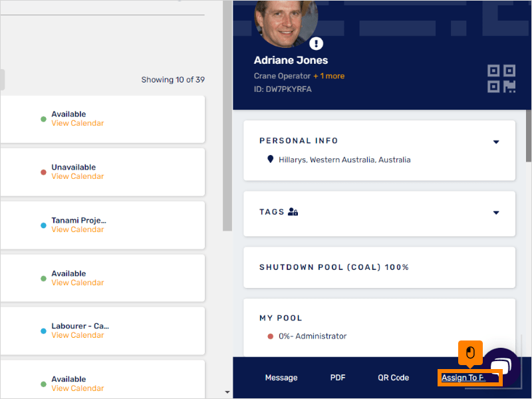Click the tags group icon next to TAGS
The image size is (532, 399).
[293, 213]
